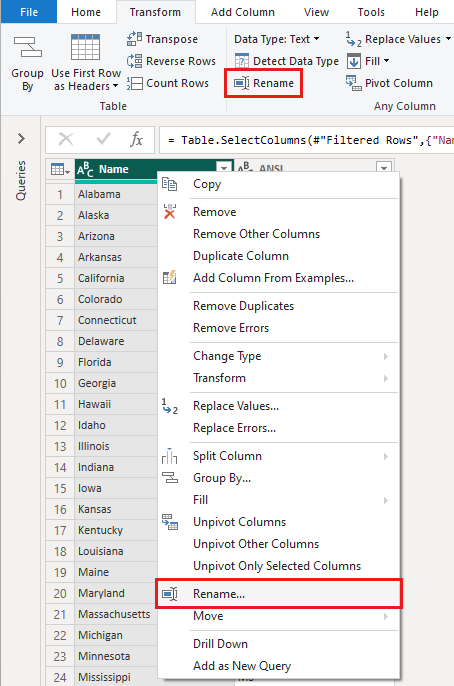Switch to the Home tab
This screenshot has height=686, width=454.
pos(86,12)
